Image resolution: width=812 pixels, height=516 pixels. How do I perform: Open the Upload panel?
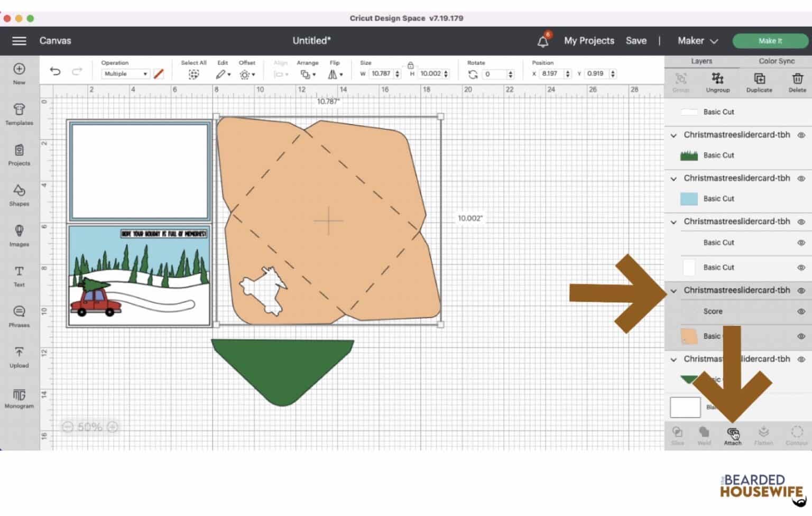pyautogui.click(x=19, y=356)
